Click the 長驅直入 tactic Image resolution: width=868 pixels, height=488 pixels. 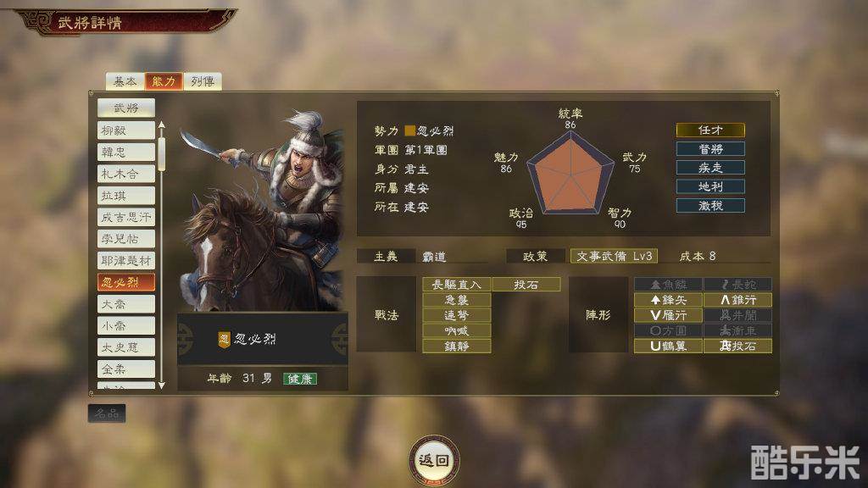pyautogui.click(x=457, y=285)
